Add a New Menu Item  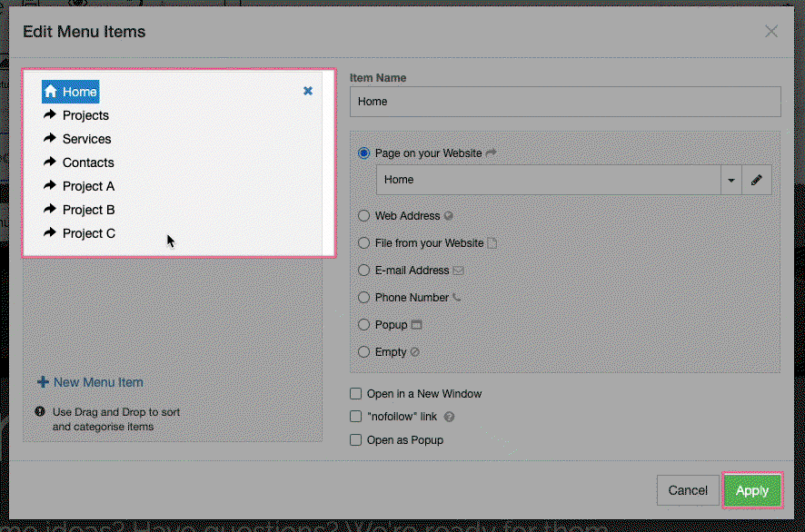(x=90, y=382)
